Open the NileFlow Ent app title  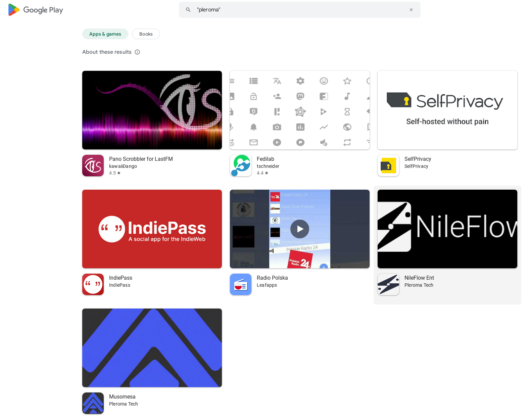click(x=419, y=278)
